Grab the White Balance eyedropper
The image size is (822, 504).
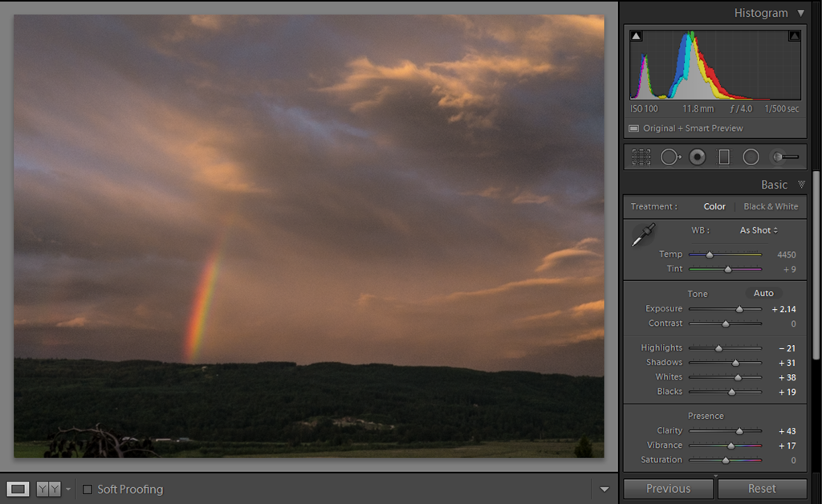tap(643, 234)
